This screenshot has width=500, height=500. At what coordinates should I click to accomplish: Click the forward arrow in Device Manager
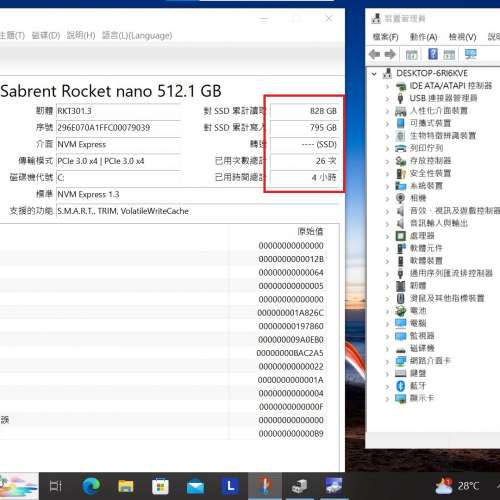coord(390,54)
